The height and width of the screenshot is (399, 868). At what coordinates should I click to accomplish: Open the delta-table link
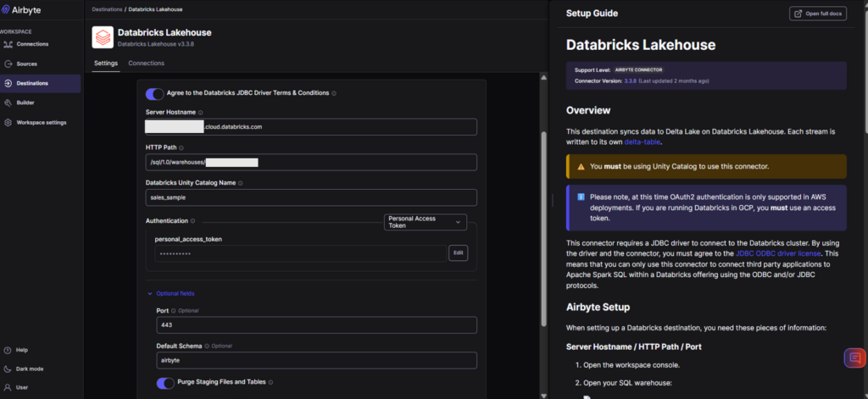[643, 142]
